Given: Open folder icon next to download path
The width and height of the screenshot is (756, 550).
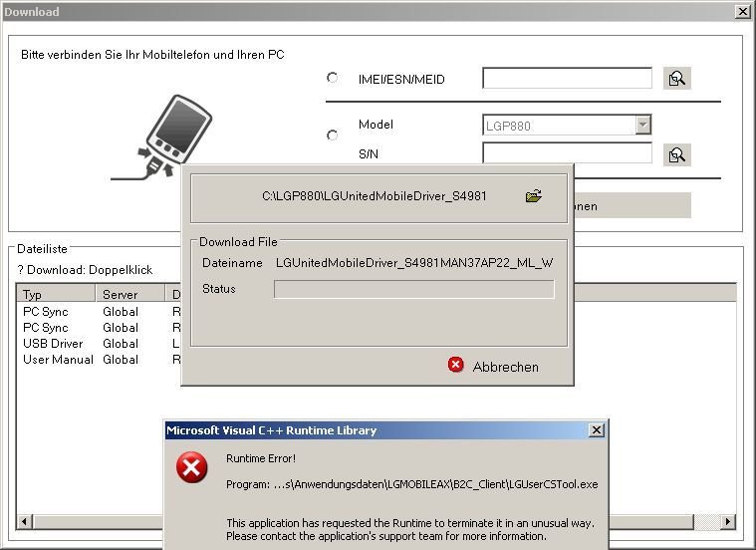Looking at the screenshot, I should pos(534,196).
